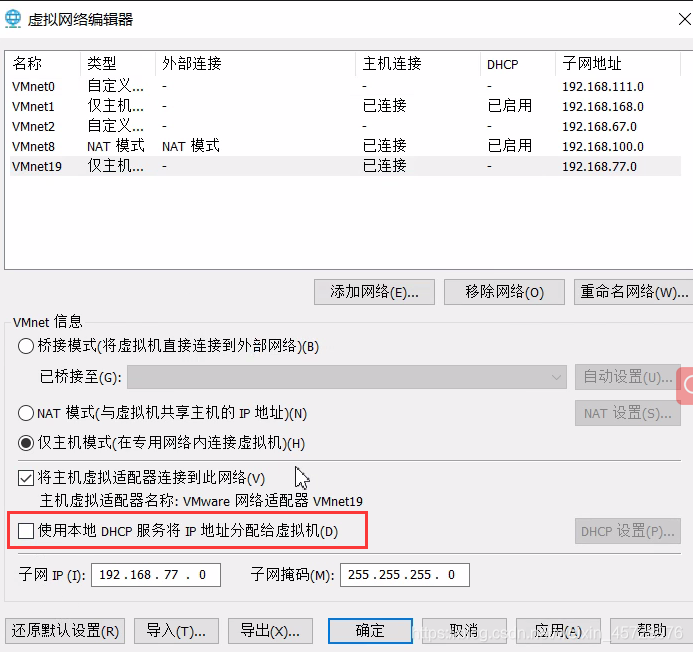
Task: Sort by the 名称 column header
Action: pyautogui.click(x=43, y=64)
